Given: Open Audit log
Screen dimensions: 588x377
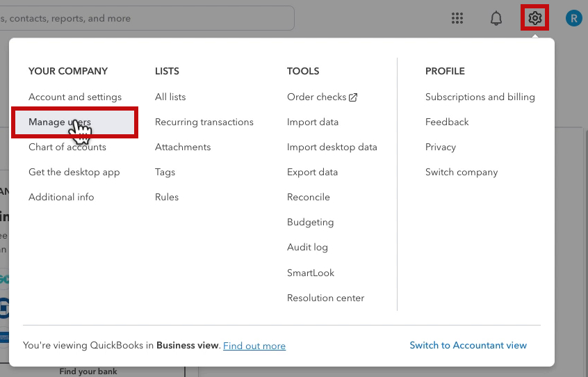Looking at the screenshot, I should tap(307, 247).
